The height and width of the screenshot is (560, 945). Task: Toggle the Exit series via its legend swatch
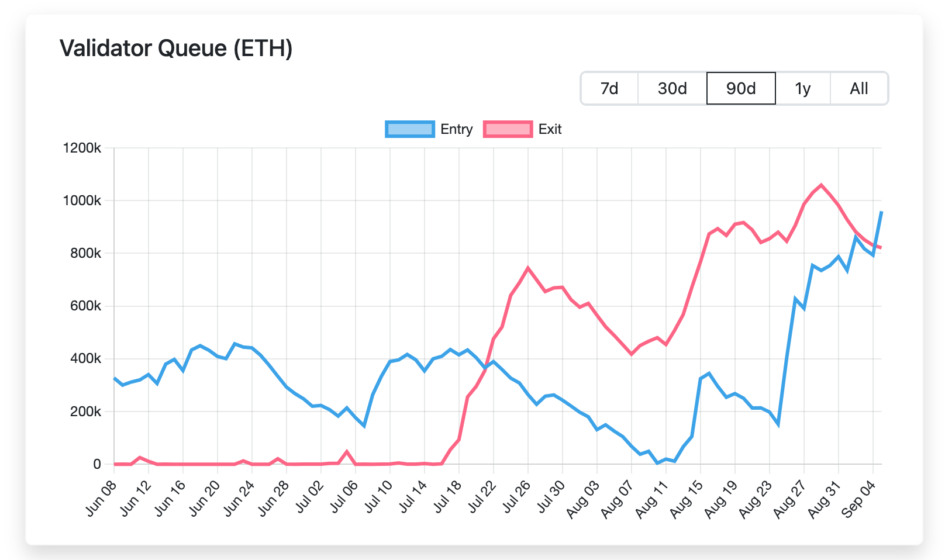(508, 129)
